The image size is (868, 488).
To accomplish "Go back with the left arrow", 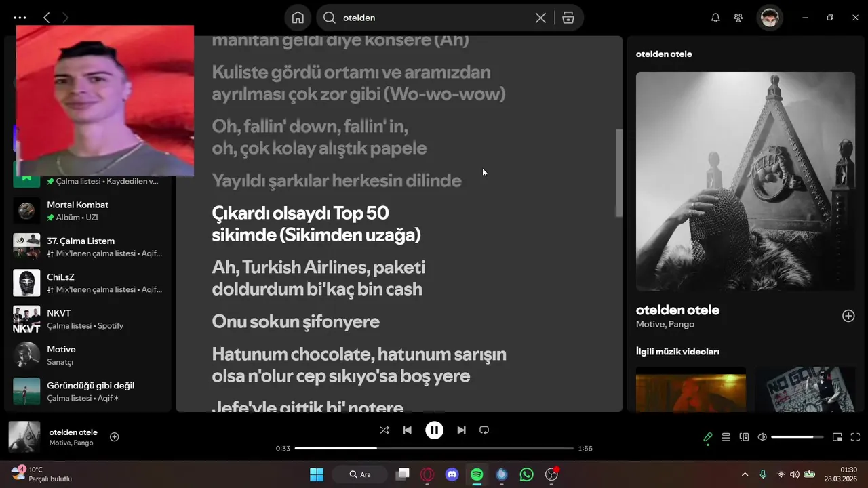I will pyautogui.click(x=46, y=18).
